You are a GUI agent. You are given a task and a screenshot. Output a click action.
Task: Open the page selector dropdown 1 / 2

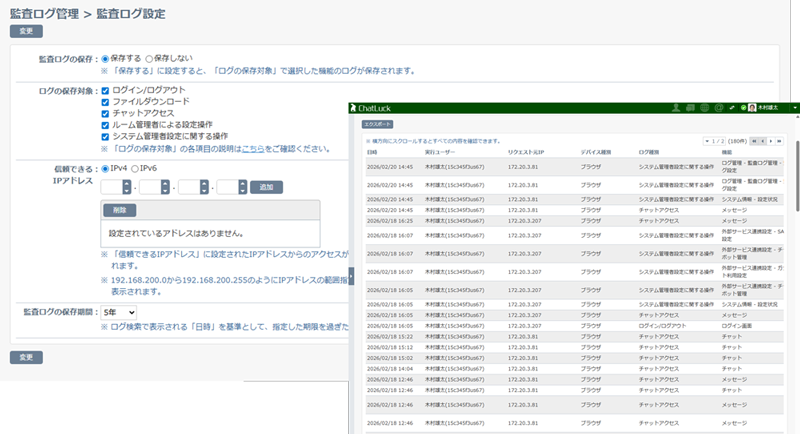725,142
